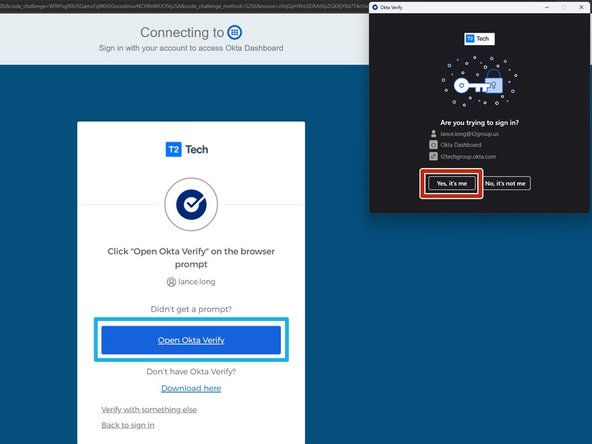The image size is (592, 444).
Task: Click the app icon beside Okta Dashboard
Action: coord(433,145)
